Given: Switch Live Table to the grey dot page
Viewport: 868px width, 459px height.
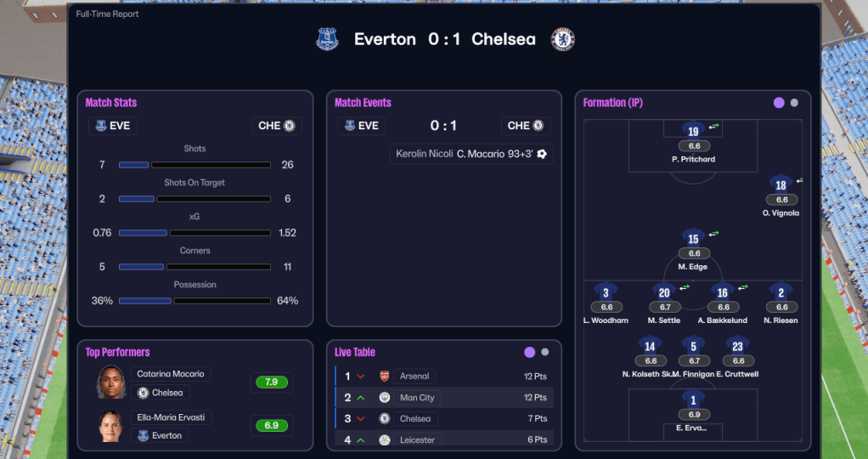Looking at the screenshot, I should 545,352.
